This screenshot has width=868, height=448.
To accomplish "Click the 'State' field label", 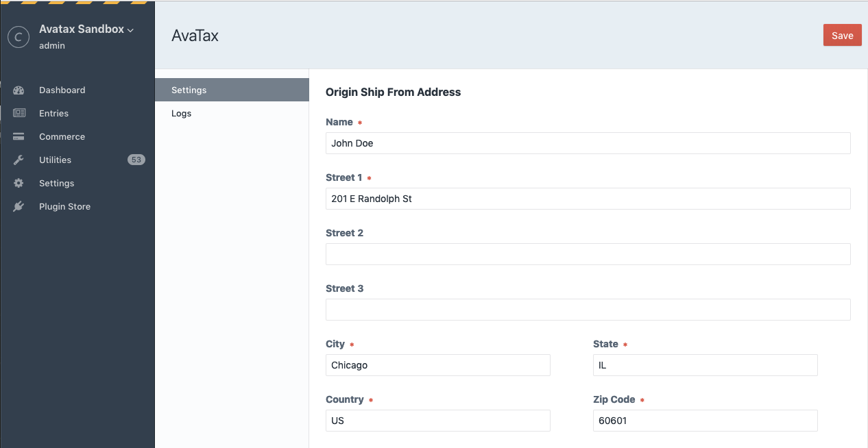I will 605,344.
